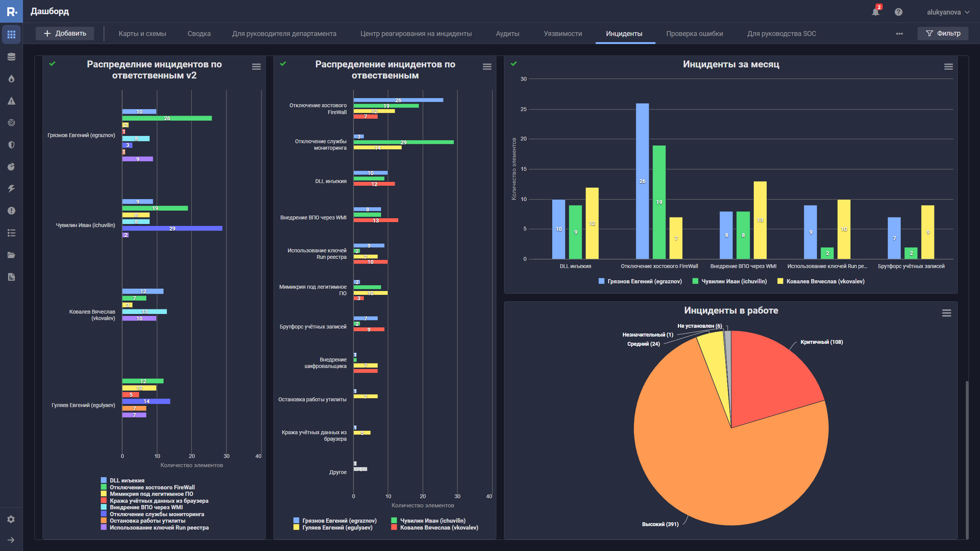This screenshot has height=551, width=980.
Task: Click the shield sidebar icon
Action: pos(11,145)
